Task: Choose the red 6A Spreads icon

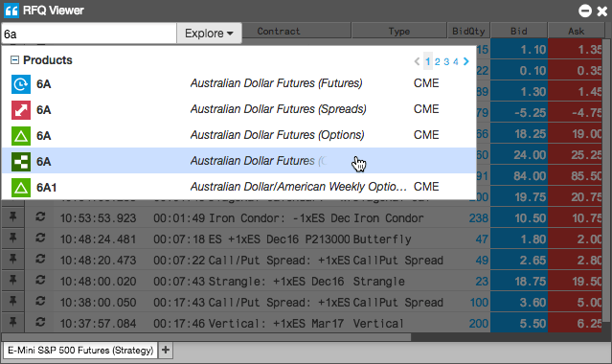Action: [x=21, y=110]
